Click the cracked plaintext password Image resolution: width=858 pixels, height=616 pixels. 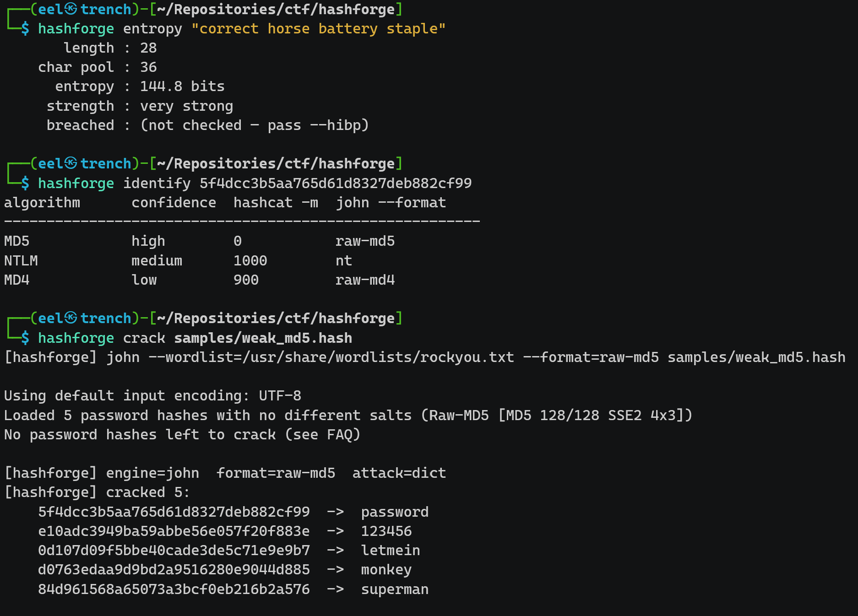395,512
